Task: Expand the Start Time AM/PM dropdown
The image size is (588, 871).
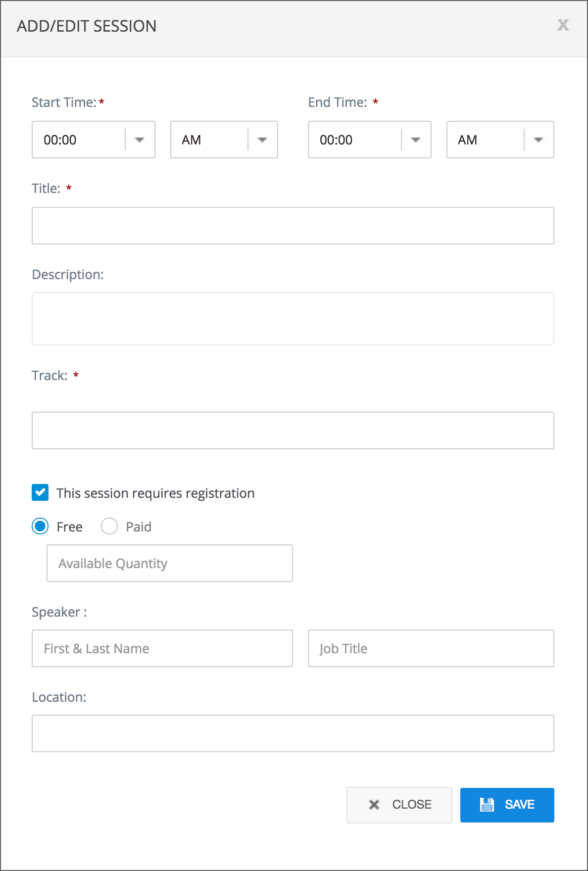Action: [262, 140]
